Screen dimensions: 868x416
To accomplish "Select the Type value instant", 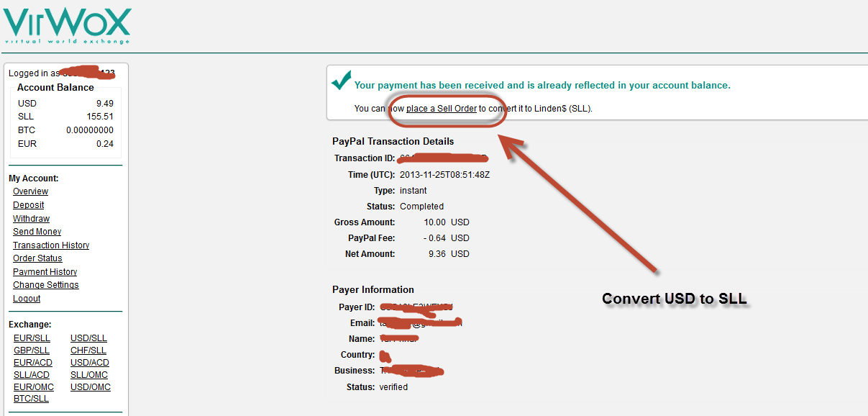I will (414, 191).
